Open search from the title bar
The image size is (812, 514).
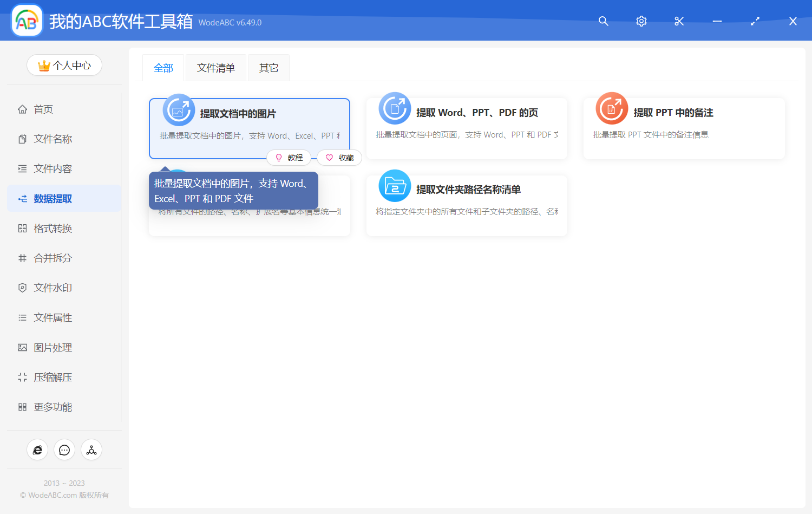[x=603, y=21]
